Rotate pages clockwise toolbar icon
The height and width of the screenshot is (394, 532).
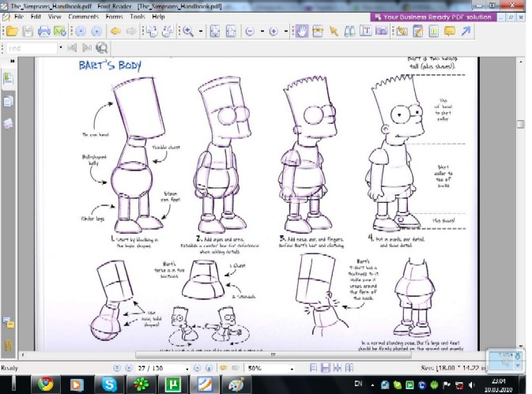(x=152, y=32)
